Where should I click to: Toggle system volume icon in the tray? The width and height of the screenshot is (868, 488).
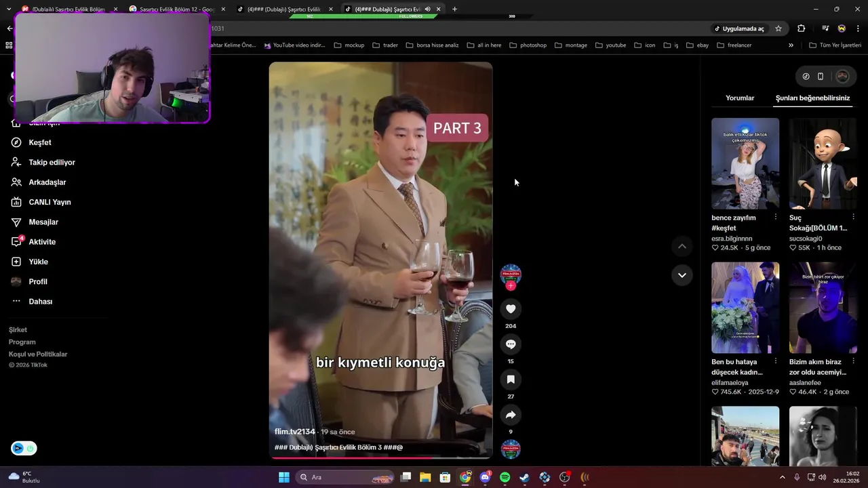click(822, 477)
